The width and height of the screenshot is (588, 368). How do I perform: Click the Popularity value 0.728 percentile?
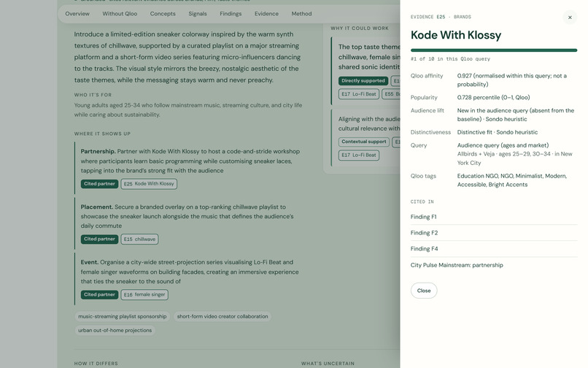point(493,98)
